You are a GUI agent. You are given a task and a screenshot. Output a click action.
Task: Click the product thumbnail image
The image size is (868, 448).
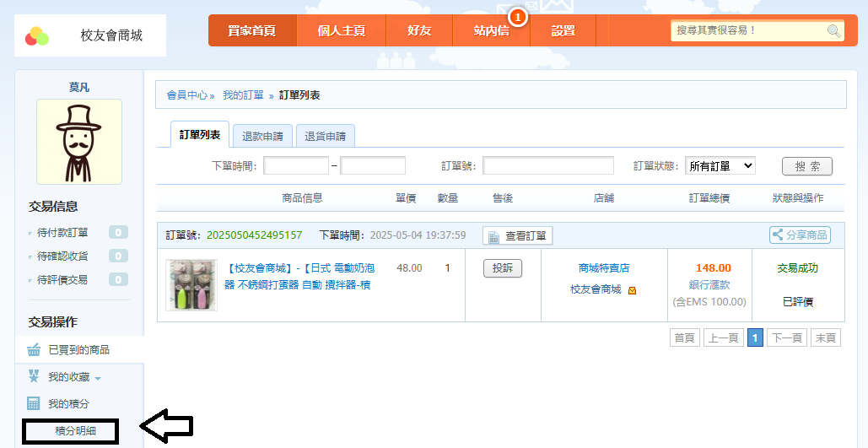coord(191,285)
